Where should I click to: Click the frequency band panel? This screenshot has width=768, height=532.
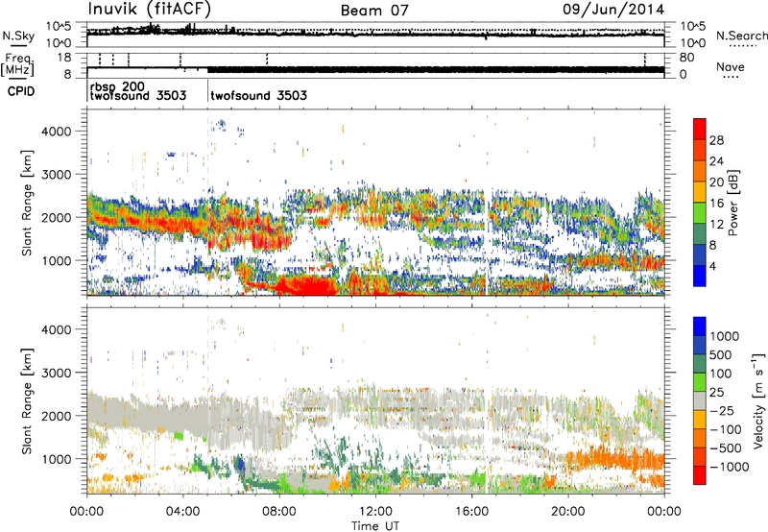[375, 65]
